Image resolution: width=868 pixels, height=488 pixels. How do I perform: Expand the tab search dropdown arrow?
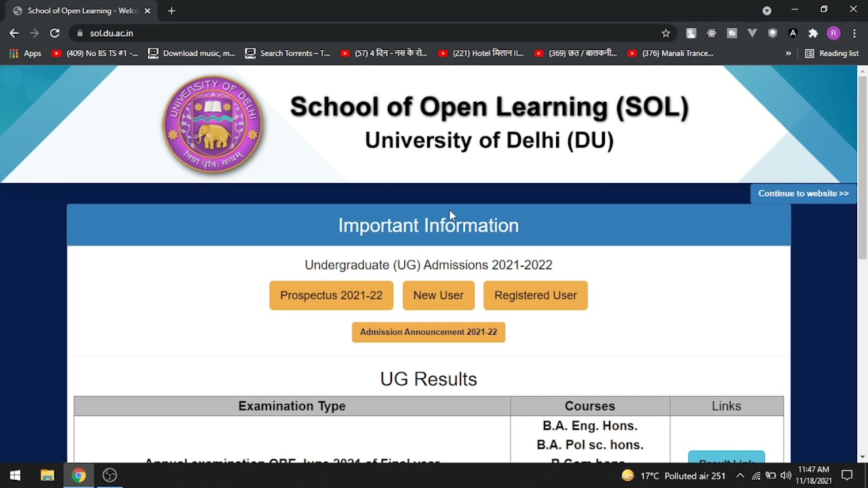(x=767, y=11)
